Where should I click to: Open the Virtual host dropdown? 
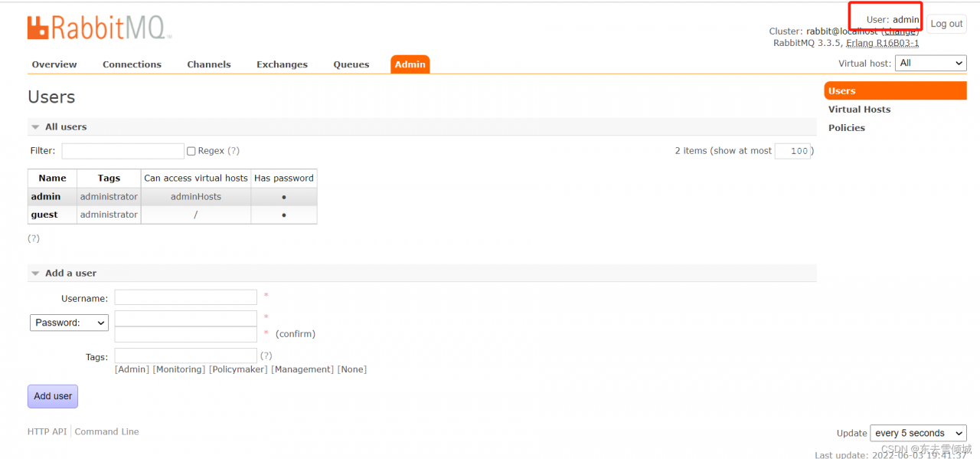[931, 63]
